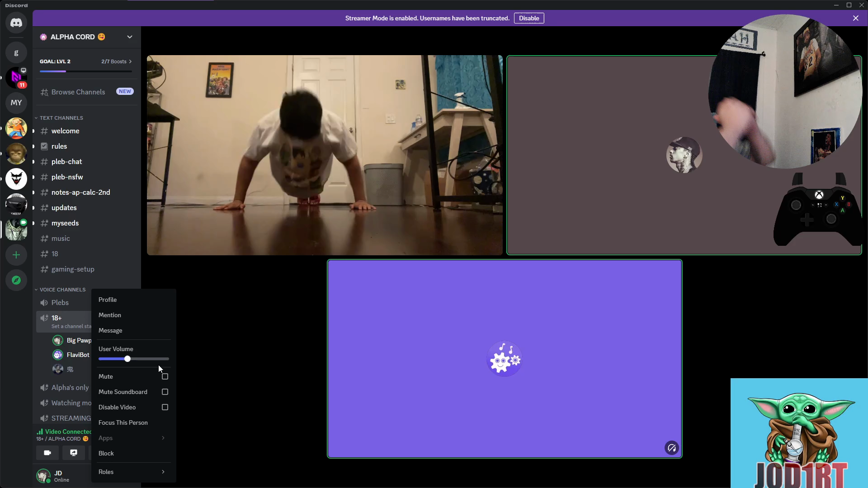This screenshot has width=868, height=488.
Task: Select Profile in the context menu
Action: pos(133,300)
